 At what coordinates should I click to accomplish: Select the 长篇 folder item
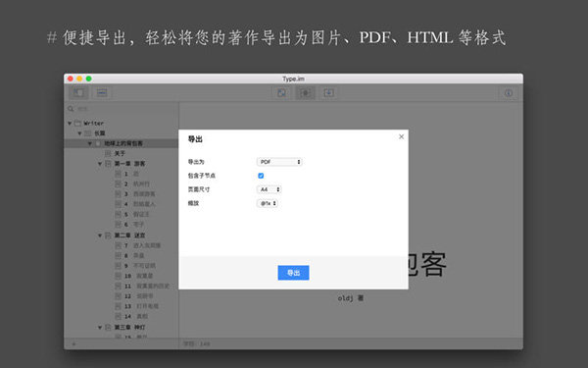click(100, 133)
